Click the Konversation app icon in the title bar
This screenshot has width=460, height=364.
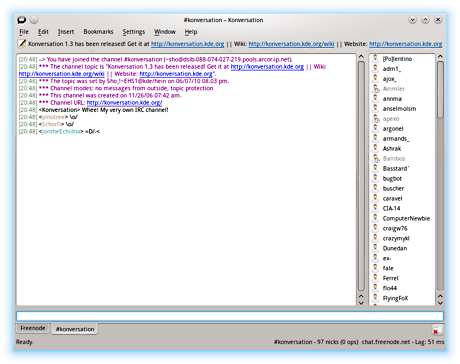[x=22, y=20]
